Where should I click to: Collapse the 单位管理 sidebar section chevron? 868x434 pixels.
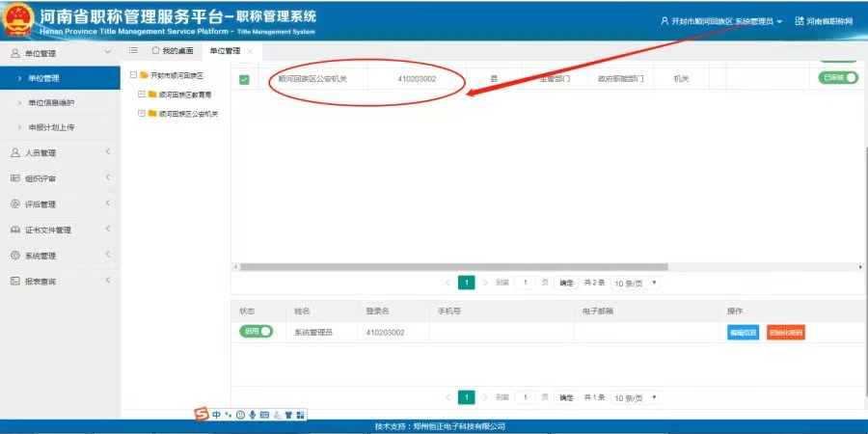click(107, 52)
